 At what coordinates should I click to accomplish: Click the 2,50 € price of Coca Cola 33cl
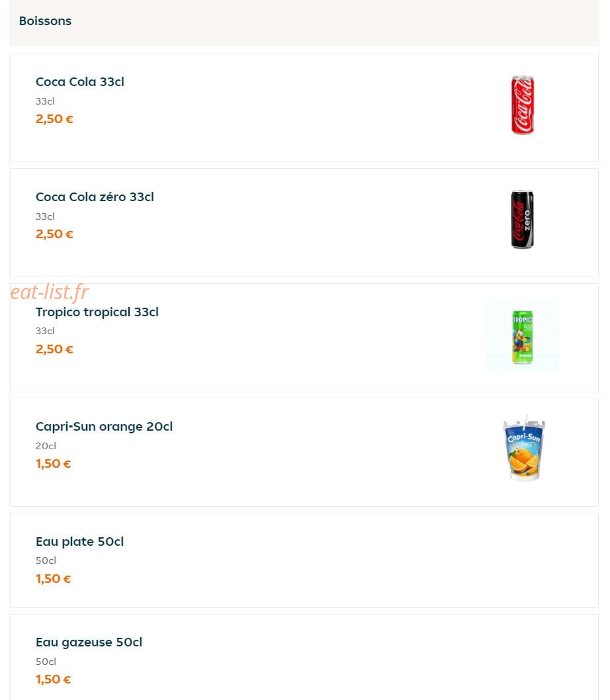click(x=54, y=119)
